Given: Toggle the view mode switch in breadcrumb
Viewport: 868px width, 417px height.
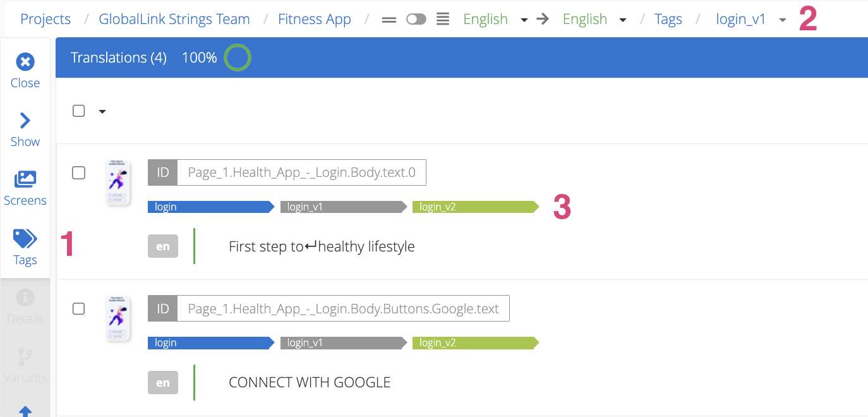Looking at the screenshot, I should coord(416,20).
